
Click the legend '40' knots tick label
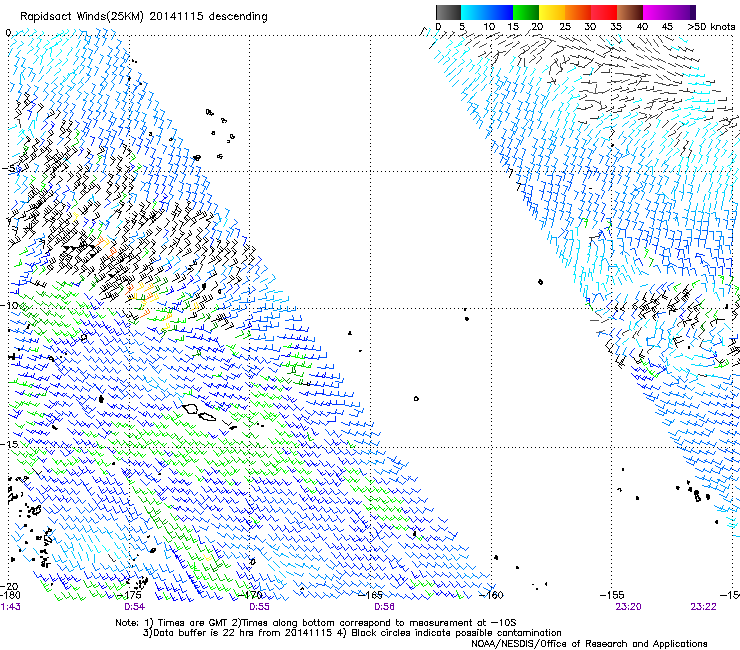click(x=642, y=27)
